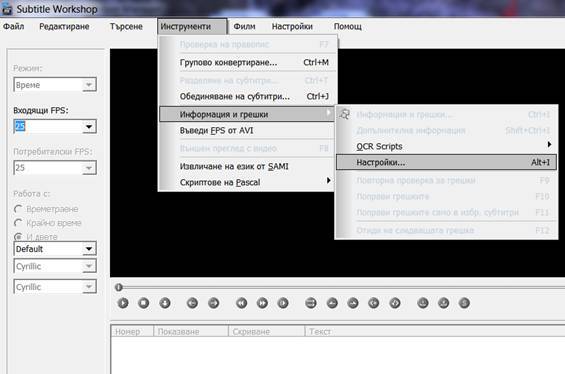Click the video seek slider handle
The image size is (565, 374).
click(119, 287)
